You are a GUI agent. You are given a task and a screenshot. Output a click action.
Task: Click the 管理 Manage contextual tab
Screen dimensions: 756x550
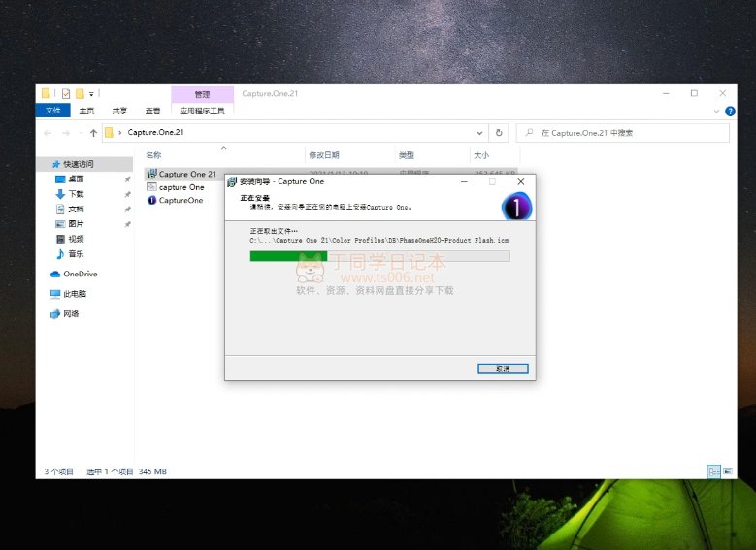pyautogui.click(x=203, y=94)
